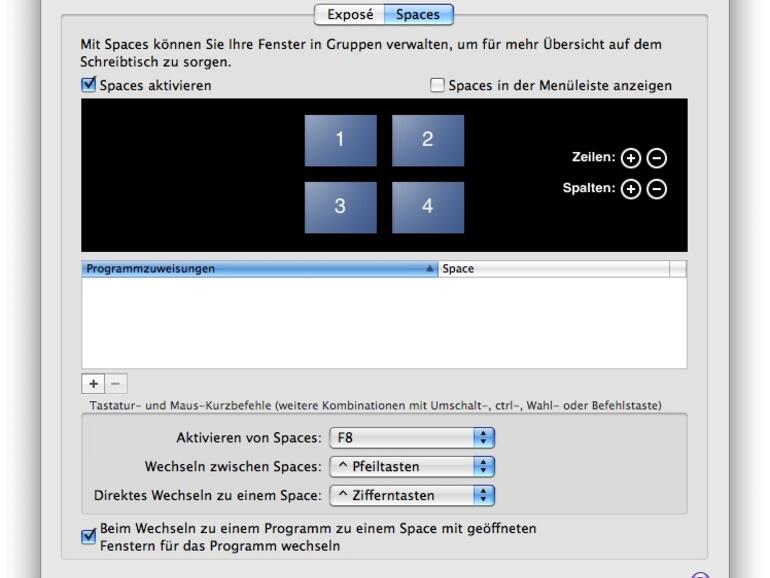This screenshot has width=770, height=578.
Task: Click the Space column header
Action: pos(554,269)
